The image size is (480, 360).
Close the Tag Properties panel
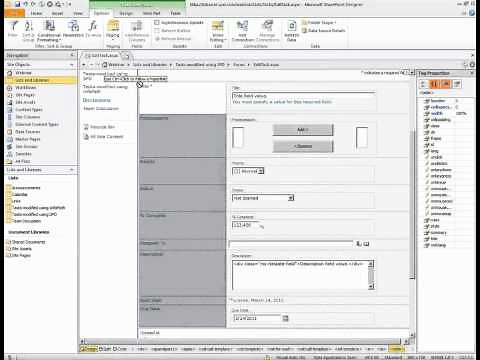(x=472, y=73)
